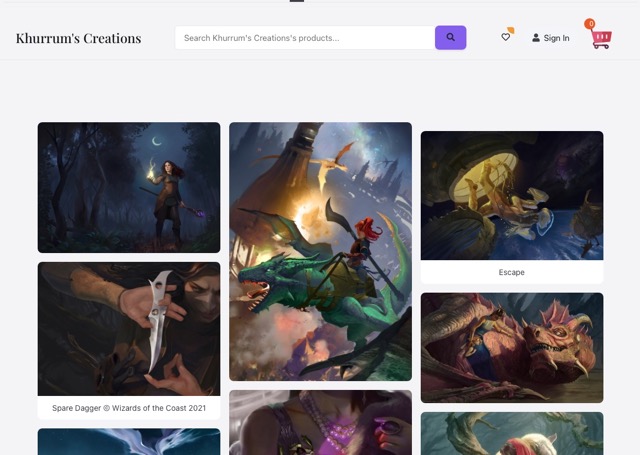640x455 pixels.
Task: Open the shopping cart icon
Action: tap(601, 39)
